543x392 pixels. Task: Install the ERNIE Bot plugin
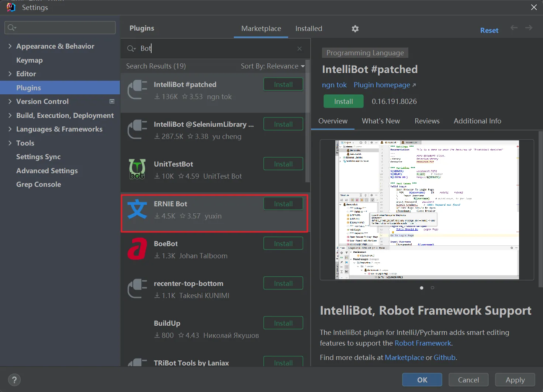pos(283,204)
